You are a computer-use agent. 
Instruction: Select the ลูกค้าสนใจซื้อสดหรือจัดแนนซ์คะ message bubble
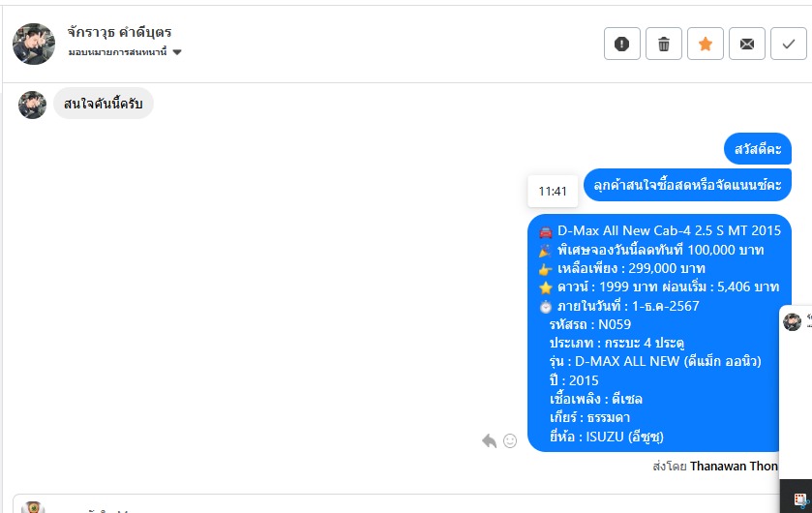click(687, 185)
